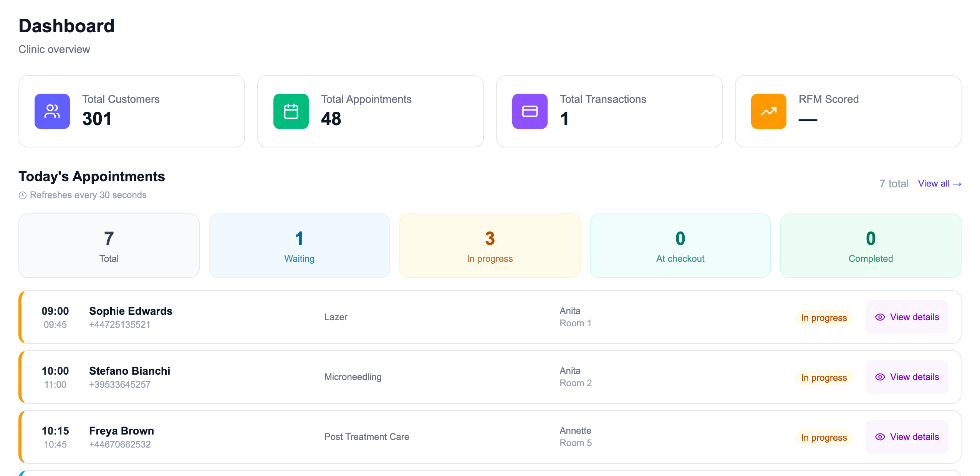Select the In progress status card
This screenshot has height=476, width=980.
pos(490,246)
